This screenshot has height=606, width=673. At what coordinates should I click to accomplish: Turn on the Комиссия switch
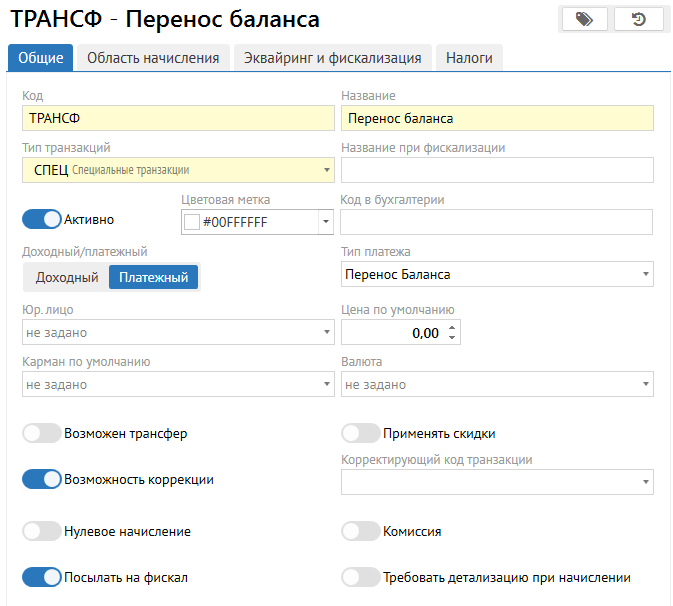pyautogui.click(x=361, y=531)
